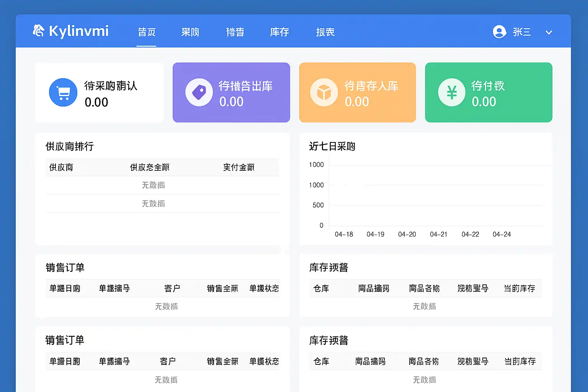Click the 04-22 date on the chart
588x392 pixels.
tap(470, 234)
